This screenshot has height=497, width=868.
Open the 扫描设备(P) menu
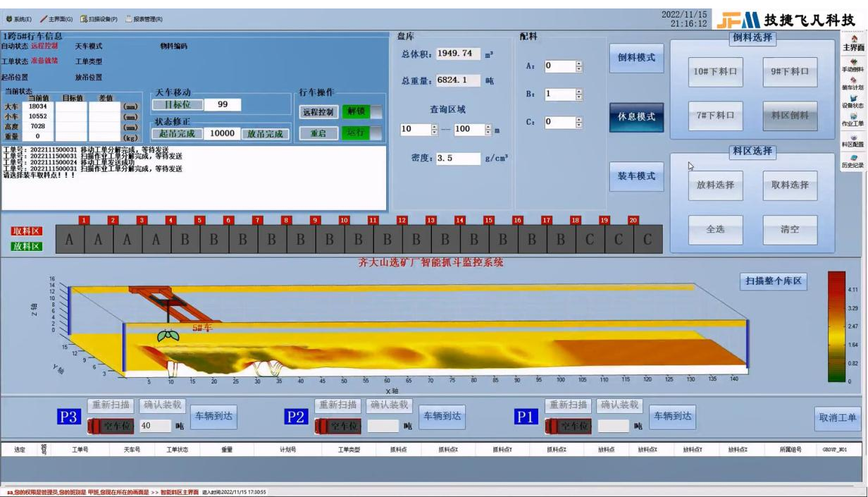[x=99, y=19]
